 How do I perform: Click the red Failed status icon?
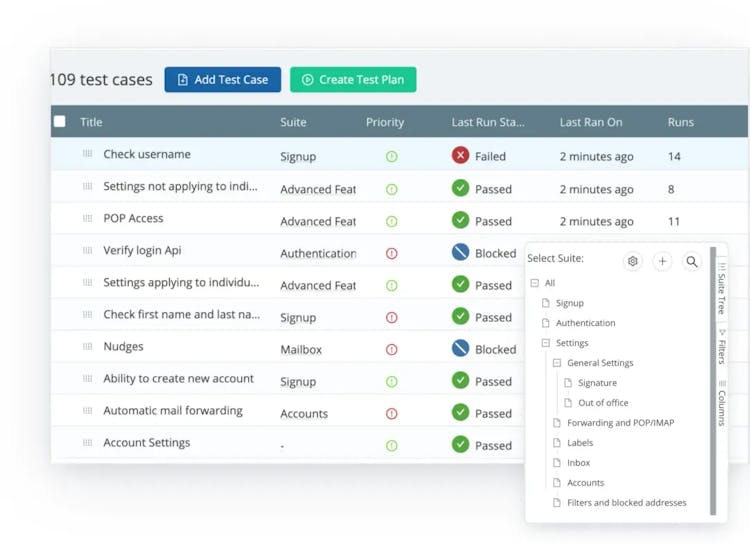pyautogui.click(x=460, y=155)
